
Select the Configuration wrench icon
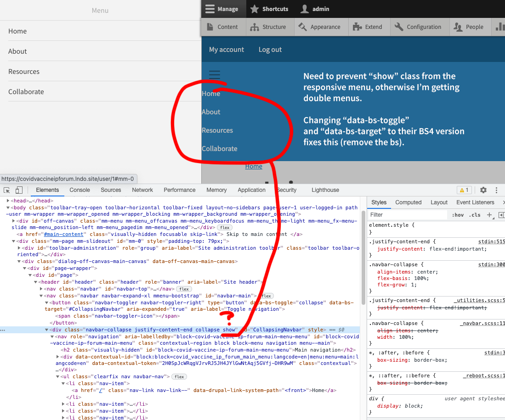pos(400,27)
